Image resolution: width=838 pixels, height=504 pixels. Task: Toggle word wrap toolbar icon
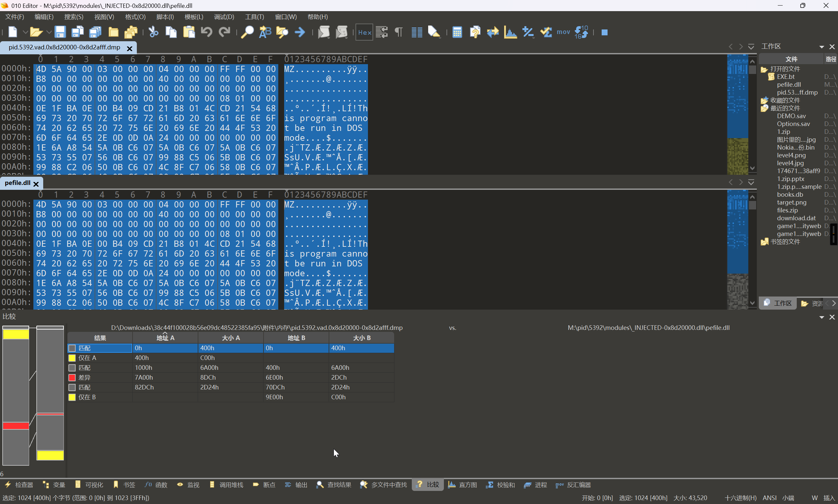[x=382, y=32]
